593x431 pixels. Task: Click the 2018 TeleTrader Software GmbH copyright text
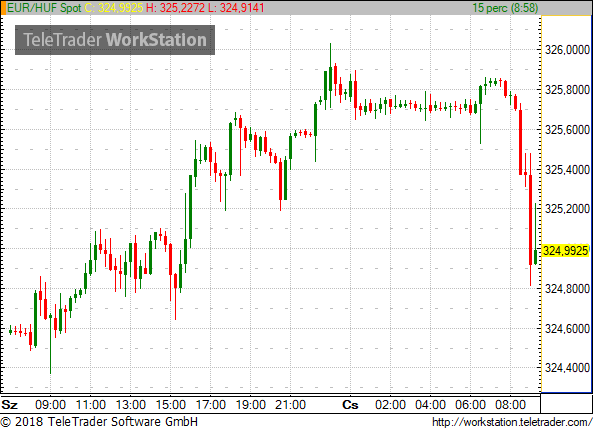pyautogui.click(x=99, y=422)
